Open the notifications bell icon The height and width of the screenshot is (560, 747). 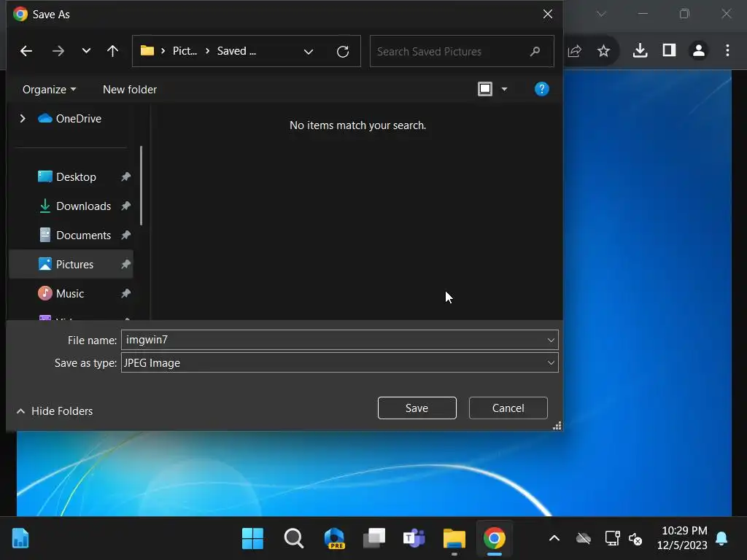721,539
